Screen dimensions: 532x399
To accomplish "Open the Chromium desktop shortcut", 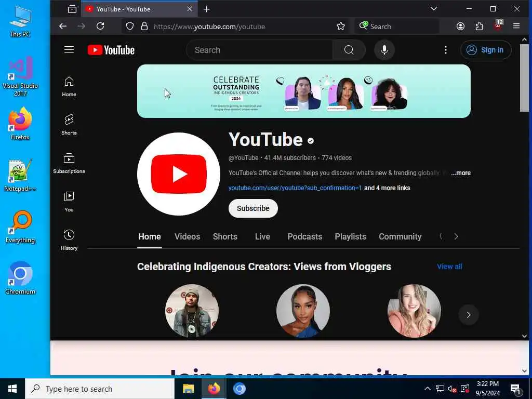I will tap(20, 278).
